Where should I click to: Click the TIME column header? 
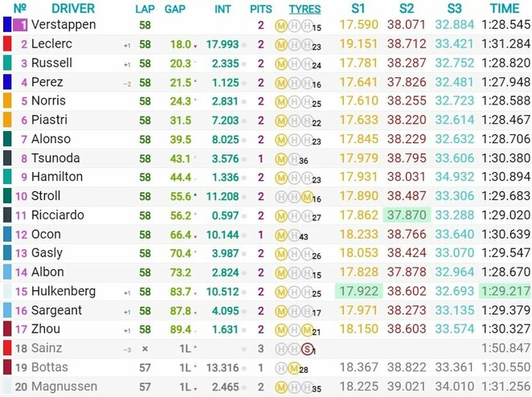point(505,8)
